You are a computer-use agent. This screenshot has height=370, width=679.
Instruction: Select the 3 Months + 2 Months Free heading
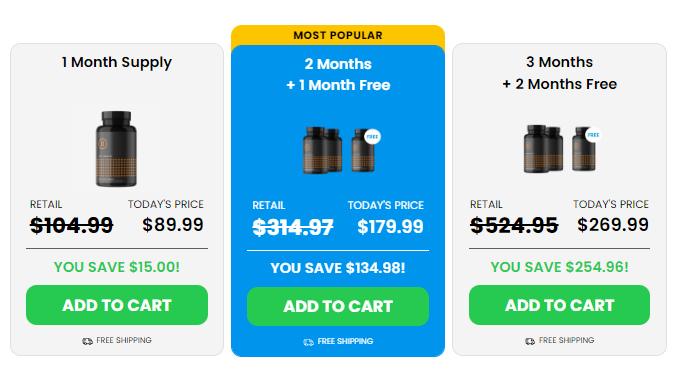[x=559, y=73]
